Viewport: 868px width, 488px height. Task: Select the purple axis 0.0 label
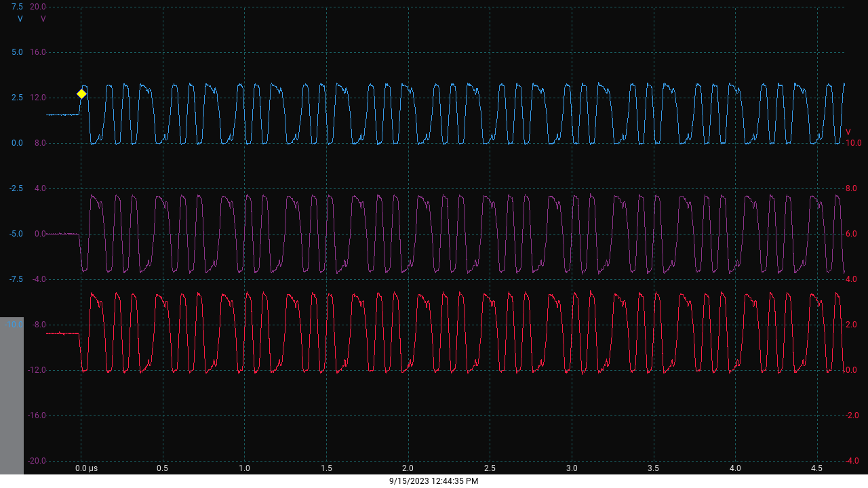point(40,234)
